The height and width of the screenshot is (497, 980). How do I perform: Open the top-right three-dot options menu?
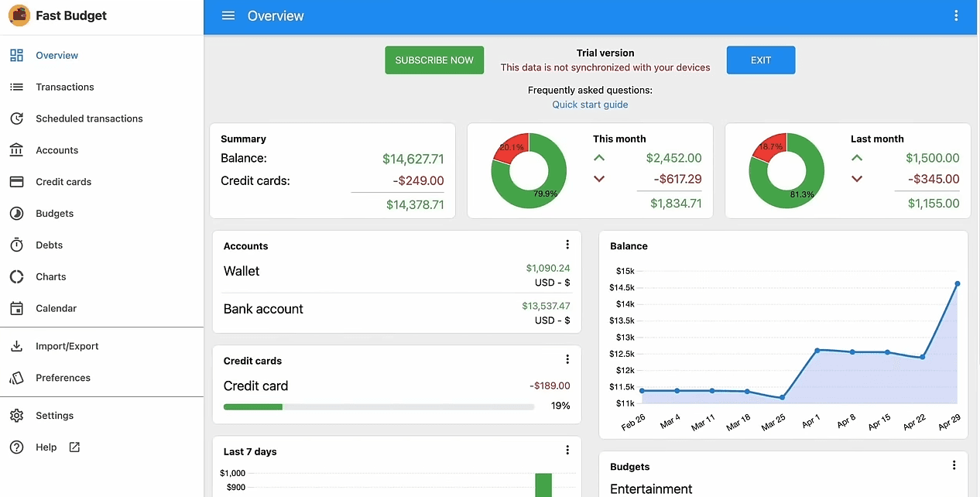click(x=956, y=15)
